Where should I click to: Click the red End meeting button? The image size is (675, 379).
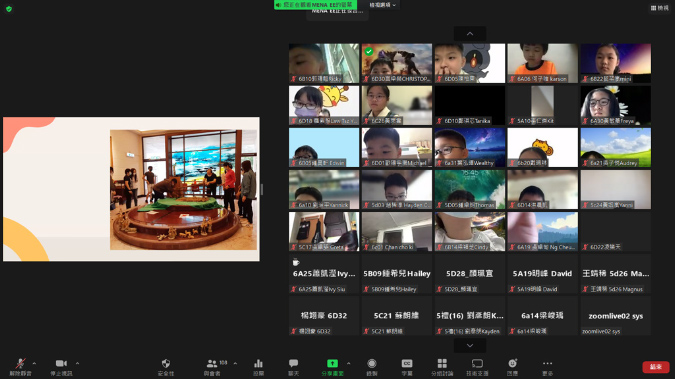tap(656, 367)
